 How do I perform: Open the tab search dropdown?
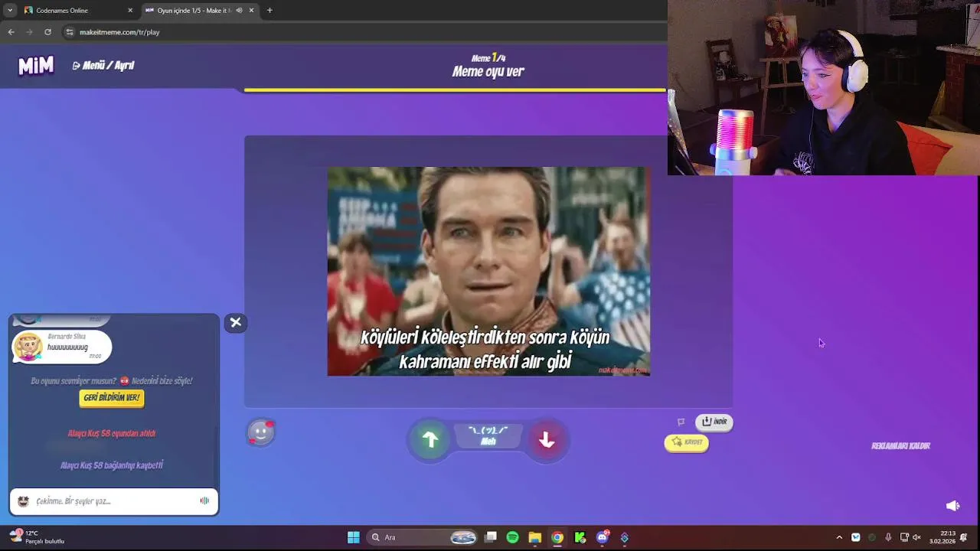click(x=9, y=10)
